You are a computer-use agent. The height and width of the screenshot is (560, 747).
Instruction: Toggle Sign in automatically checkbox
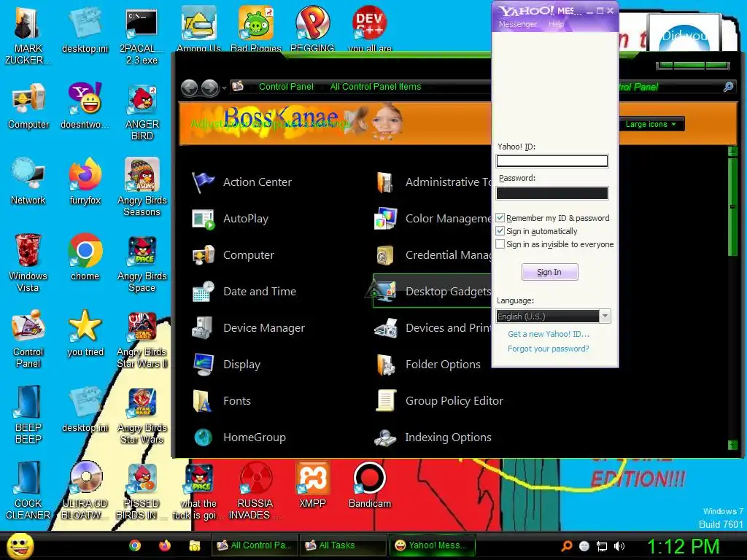[500, 231]
